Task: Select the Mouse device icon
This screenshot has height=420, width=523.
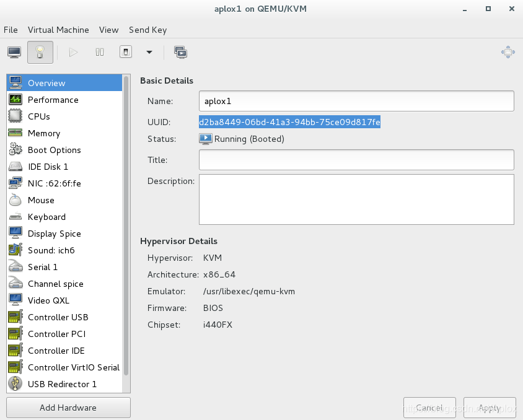Action: [15, 199]
